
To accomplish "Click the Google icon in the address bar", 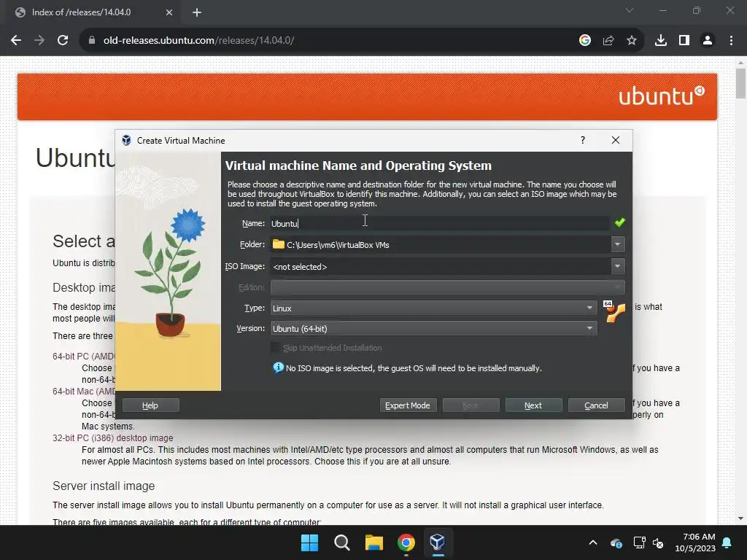I will coord(585,41).
